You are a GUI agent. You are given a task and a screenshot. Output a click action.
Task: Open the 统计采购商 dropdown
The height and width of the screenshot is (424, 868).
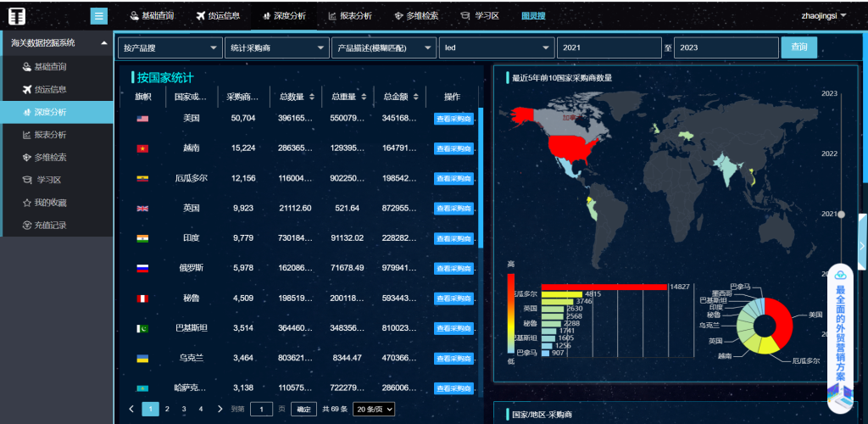(277, 48)
